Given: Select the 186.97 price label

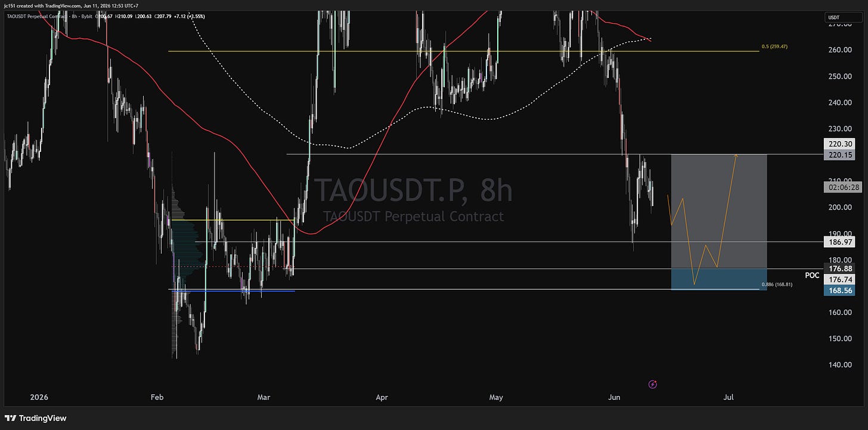Looking at the screenshot, I should (x=839, y=242).
